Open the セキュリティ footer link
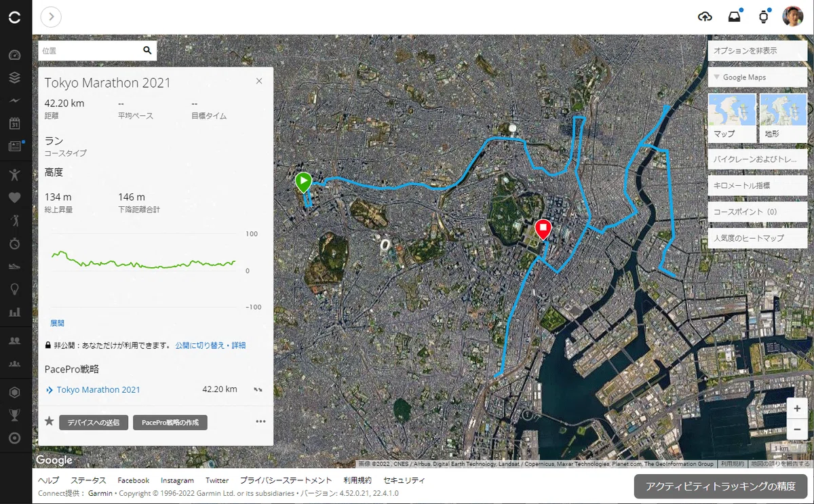 pyautogui.click(x=405, y=480)
